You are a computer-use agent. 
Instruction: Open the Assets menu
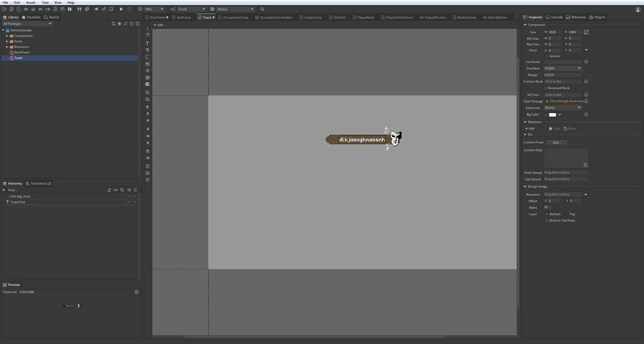(x=31, y=3)
